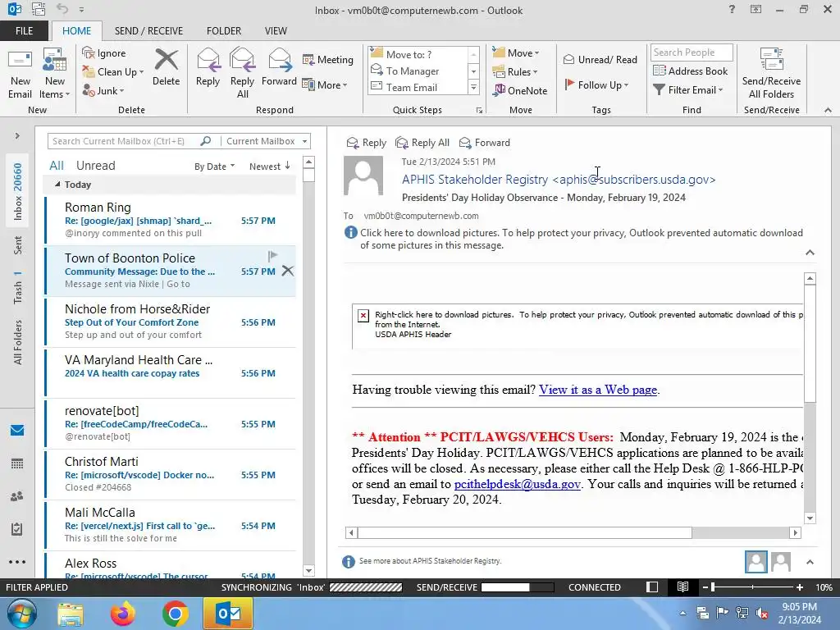This screenshot has height=630, width=840.
Task: Open the Quick Steps dialog launcher
Action: pos(479,111)
